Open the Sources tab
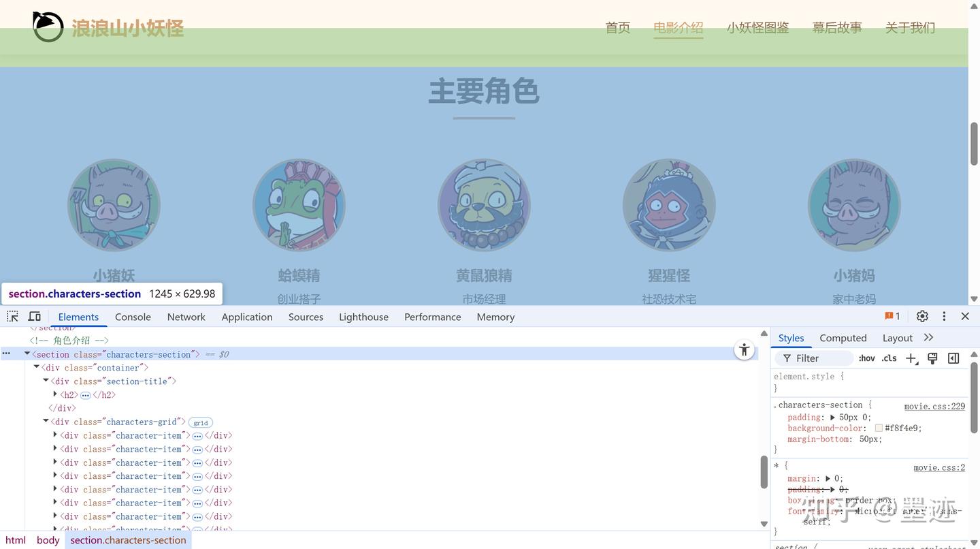The height and width of the screenshot is (549, 980). (x=306, y=317)
